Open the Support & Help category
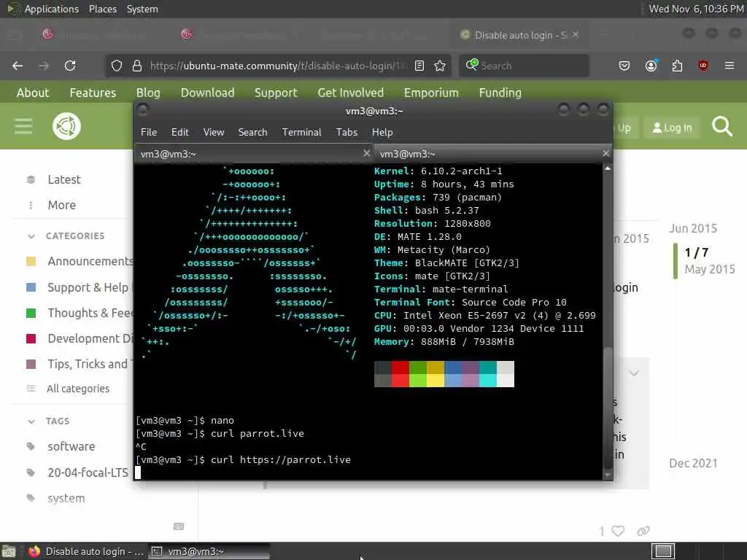The width and height of the screenshot is (747, 560). pyautogui.click(x=88, y=287)
